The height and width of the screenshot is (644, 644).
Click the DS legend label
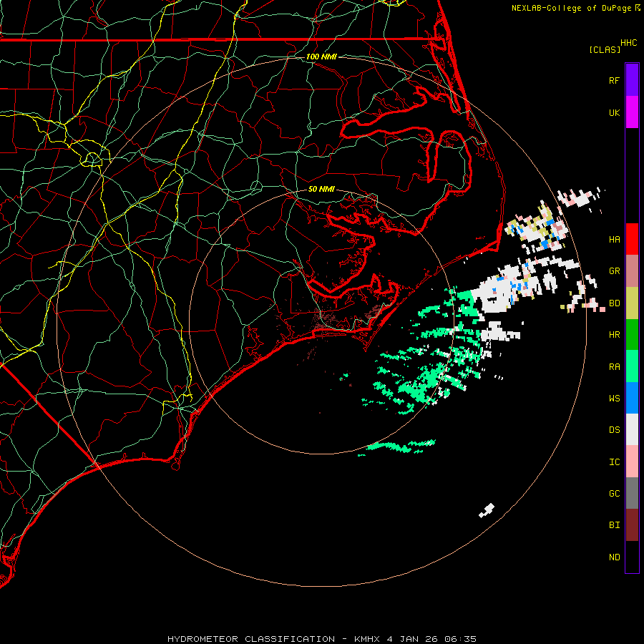(x=614, y=429)
